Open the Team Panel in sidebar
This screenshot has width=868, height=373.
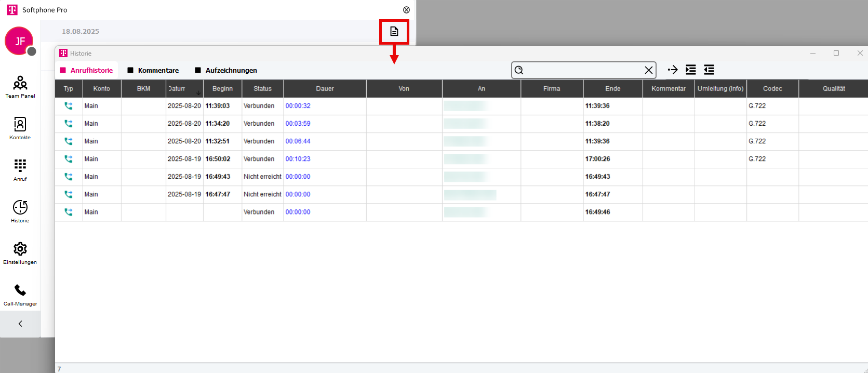click(20, 86)
